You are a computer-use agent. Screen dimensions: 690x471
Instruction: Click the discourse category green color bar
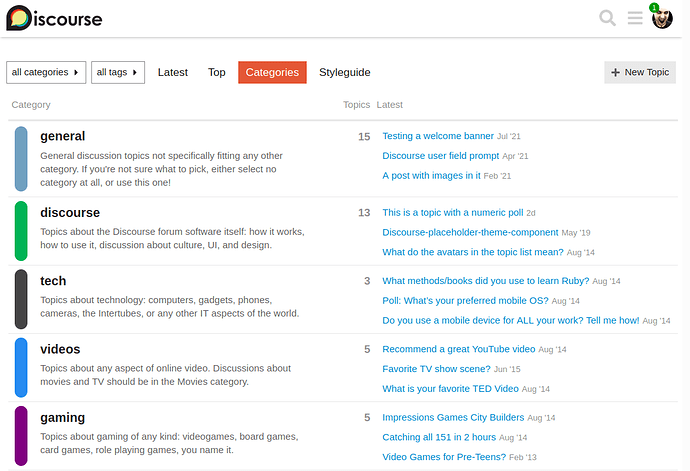point(21,231)
